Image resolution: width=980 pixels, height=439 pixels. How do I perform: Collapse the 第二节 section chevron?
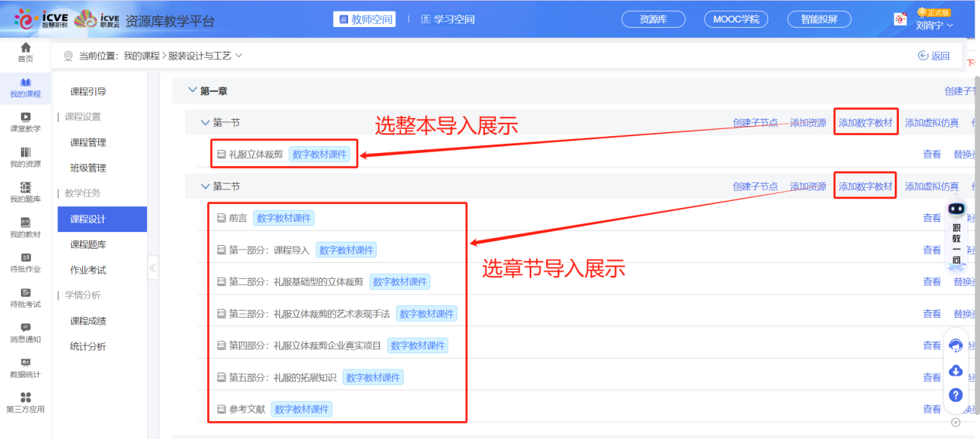click(x=205, y=186)
